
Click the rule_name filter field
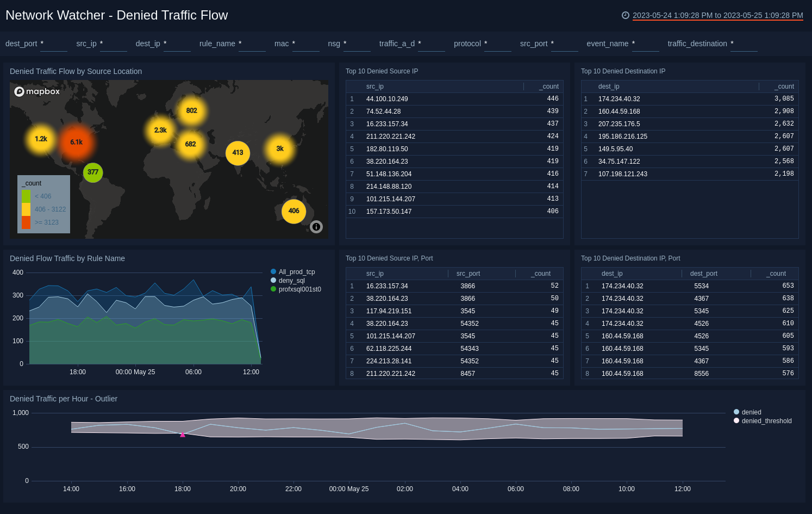[252, 44]
